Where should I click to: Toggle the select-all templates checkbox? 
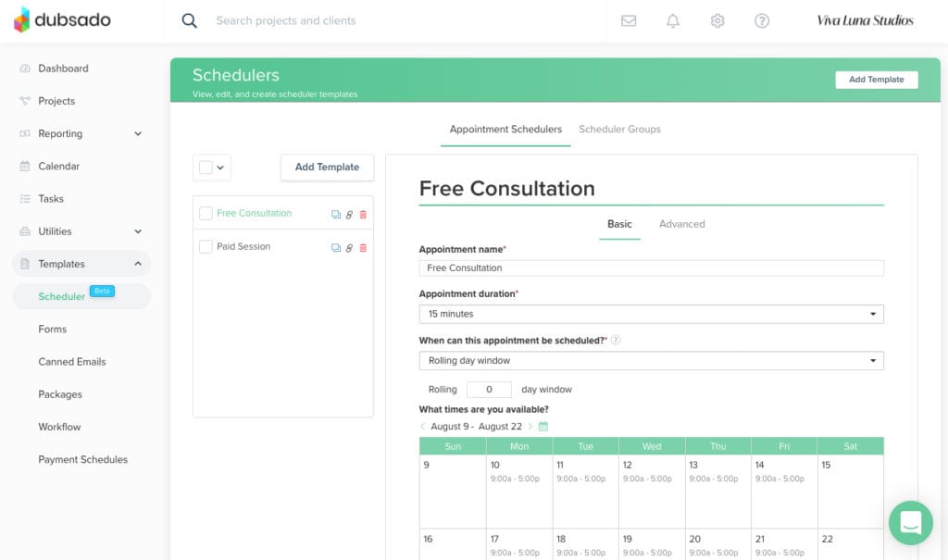tap(206, 168)
